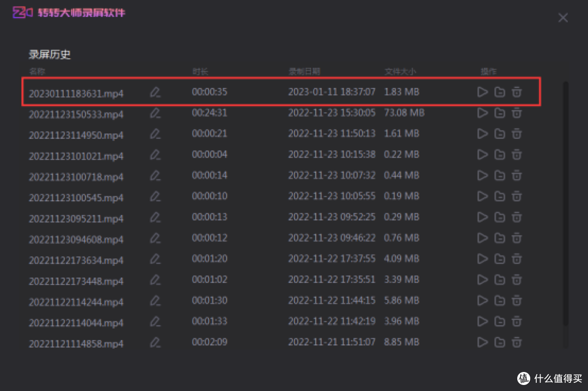
Task: Click the 73.08 MB file size
Action: click(404, 113)
